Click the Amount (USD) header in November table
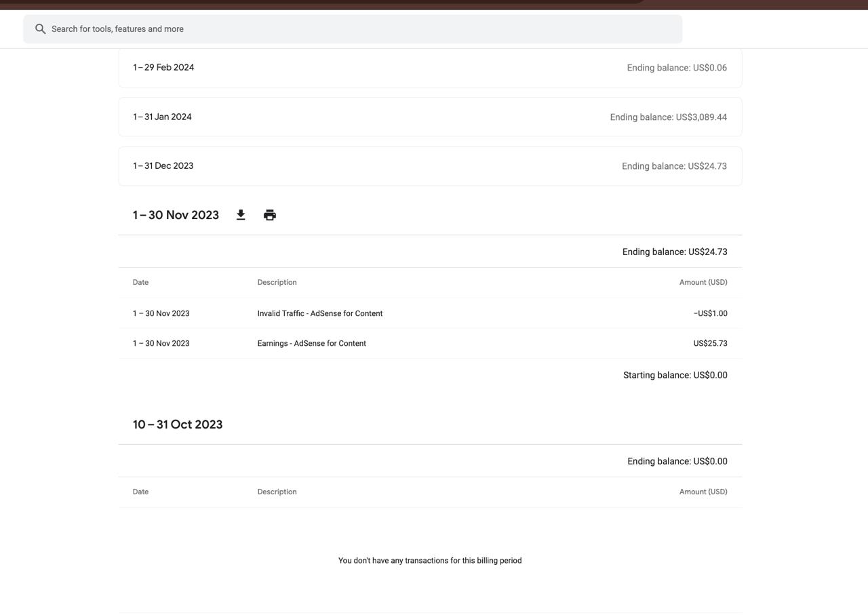This screenshot has height=615, width=868. [703, 282]
